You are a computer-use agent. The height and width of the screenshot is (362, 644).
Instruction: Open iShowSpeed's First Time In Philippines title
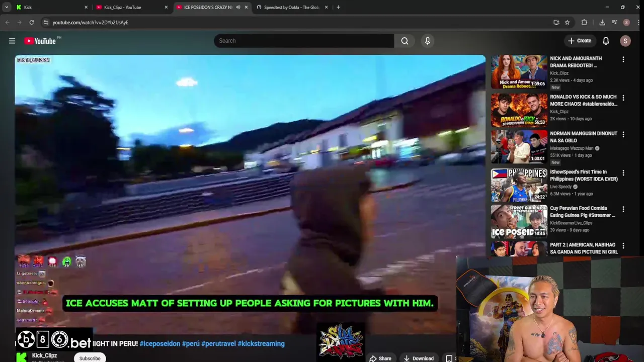pyautogui.click(x=584, y=175)
